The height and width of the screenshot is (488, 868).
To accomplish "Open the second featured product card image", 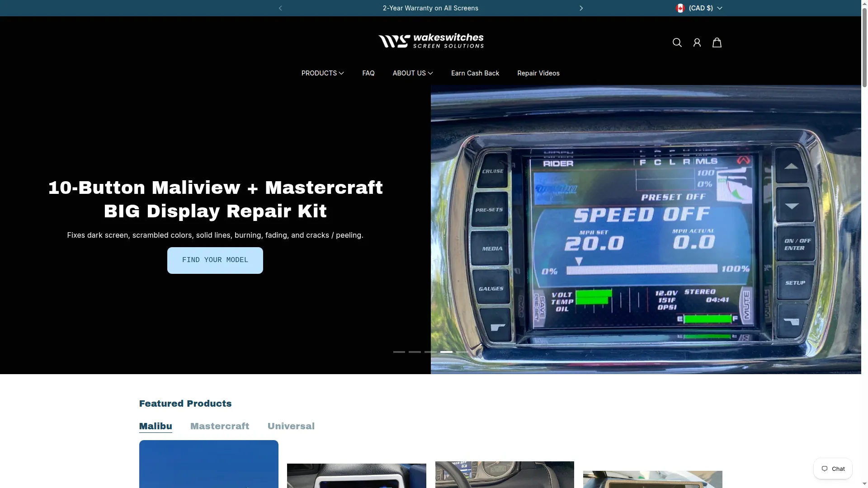I will click(356, 476).
